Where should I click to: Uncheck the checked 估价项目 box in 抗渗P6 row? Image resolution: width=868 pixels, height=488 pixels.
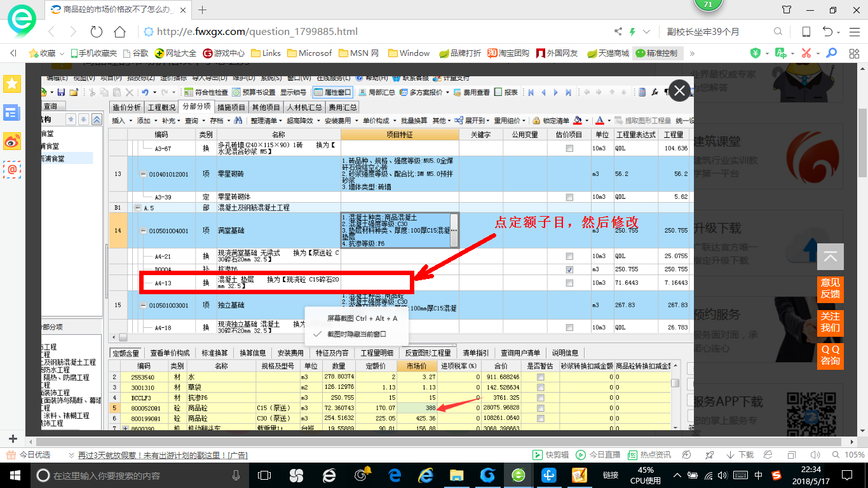pos(569,269)
